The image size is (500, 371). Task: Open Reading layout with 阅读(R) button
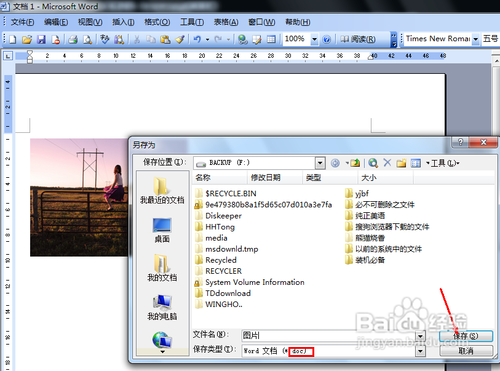pos(358,39)
